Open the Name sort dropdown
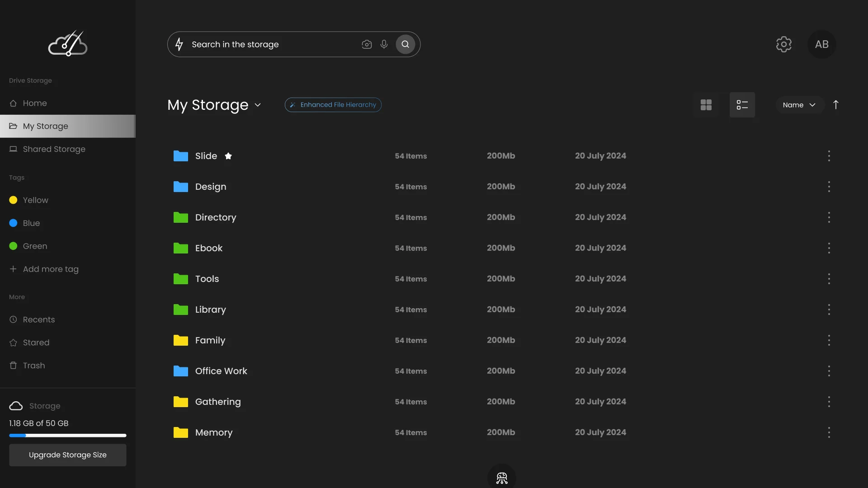 tap(799, 105)
